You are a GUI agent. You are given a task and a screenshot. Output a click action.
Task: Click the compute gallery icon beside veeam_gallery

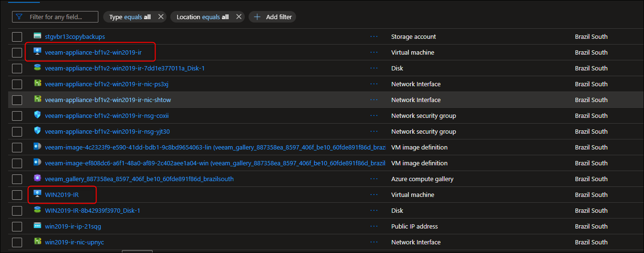tap(37, 179)
